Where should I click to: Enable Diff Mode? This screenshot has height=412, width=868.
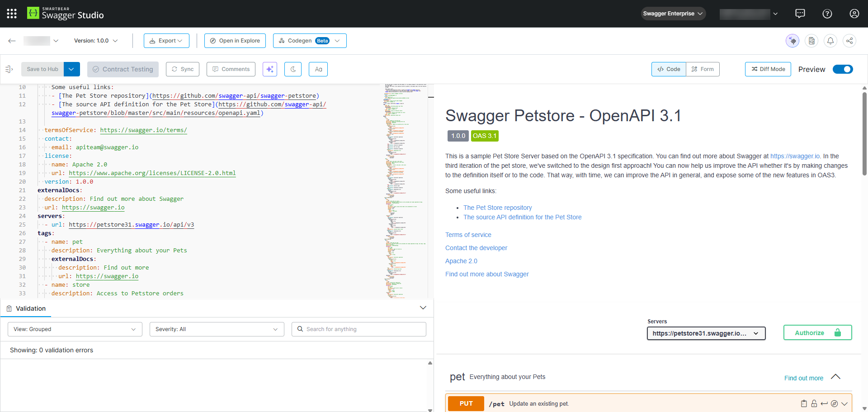[x=768, y=69]
